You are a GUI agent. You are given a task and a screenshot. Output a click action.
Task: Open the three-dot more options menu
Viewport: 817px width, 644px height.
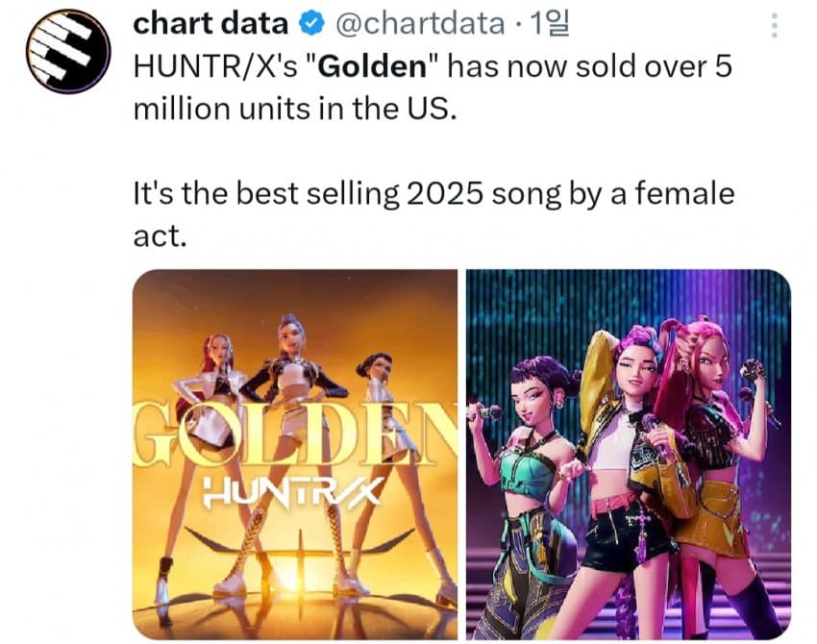(x=775, y=26)
